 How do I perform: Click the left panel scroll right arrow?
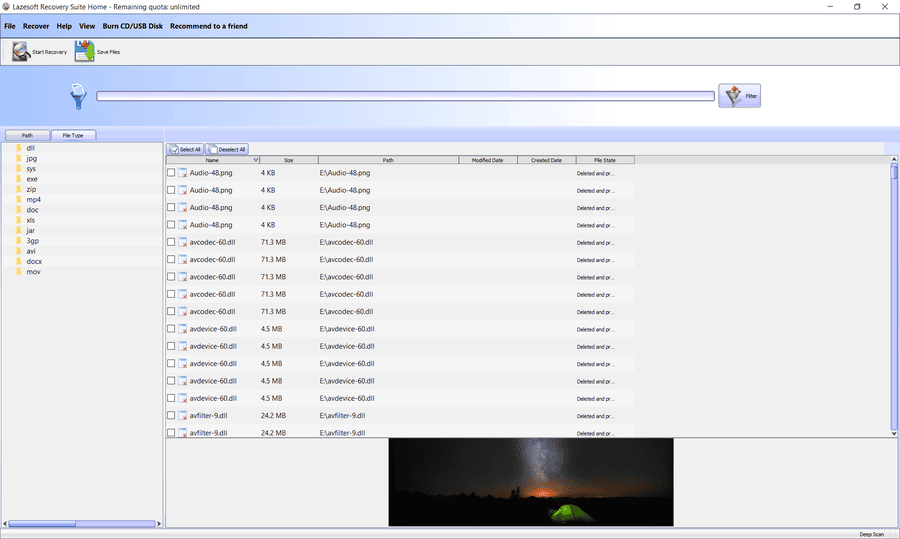tap(159, 524)
